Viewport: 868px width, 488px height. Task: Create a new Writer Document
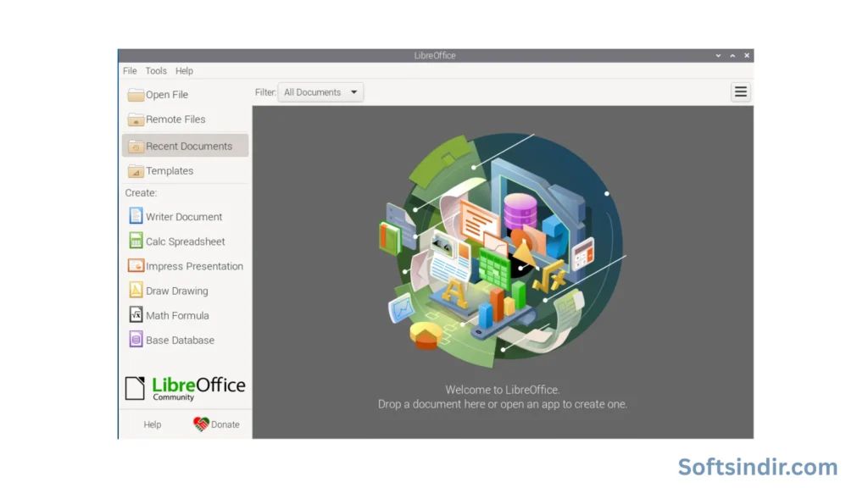184,216
